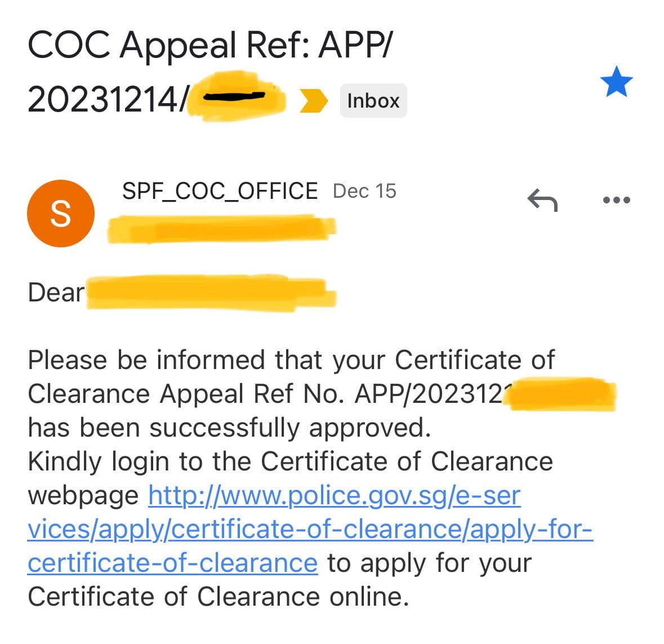Click the word 'Dear' in greeting
Image resolution: width=664 pixels, height=644 pixels.
pos(56,292)
